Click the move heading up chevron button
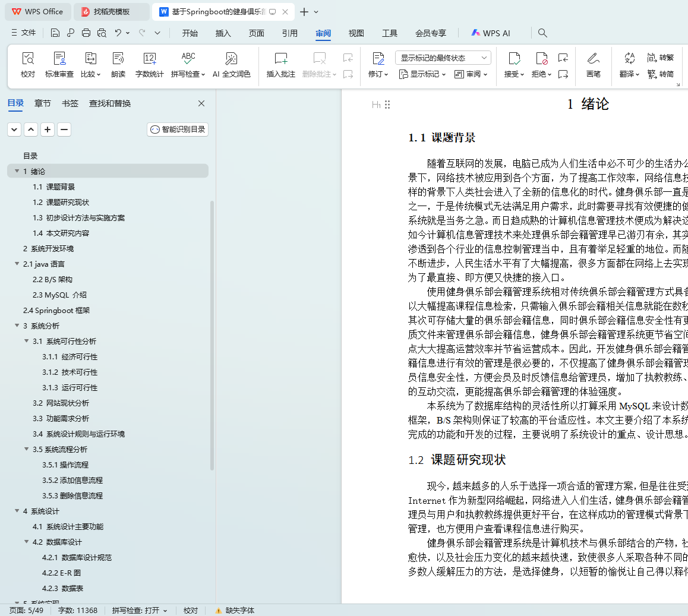The width and height of the screenshot is (688, 616). [x=31, y=129]
